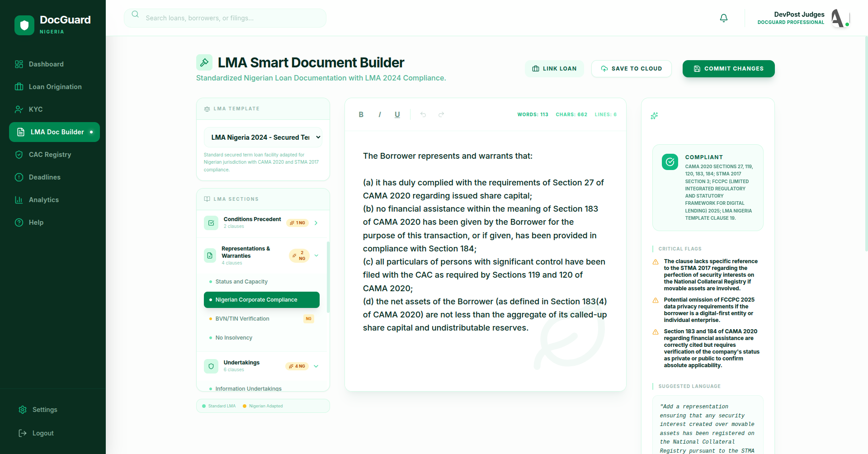Click the Undertakings shield icon

coord(211,366)
